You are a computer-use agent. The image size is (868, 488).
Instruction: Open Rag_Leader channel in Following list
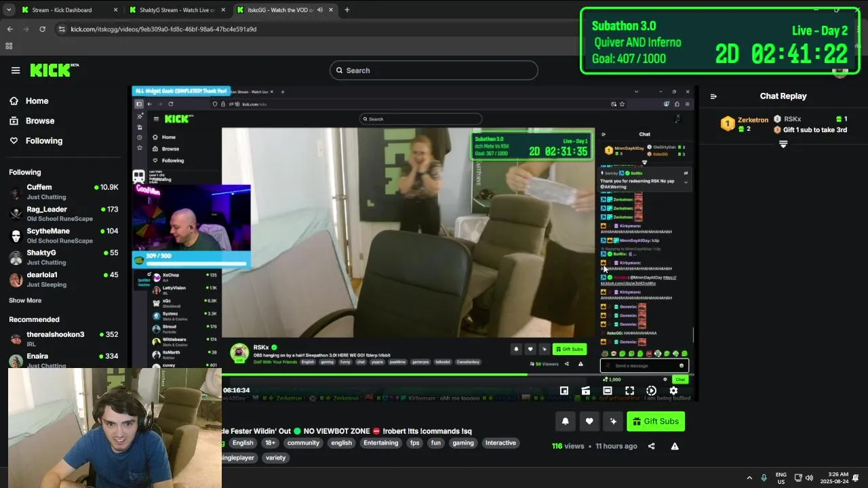click(64, 214)
